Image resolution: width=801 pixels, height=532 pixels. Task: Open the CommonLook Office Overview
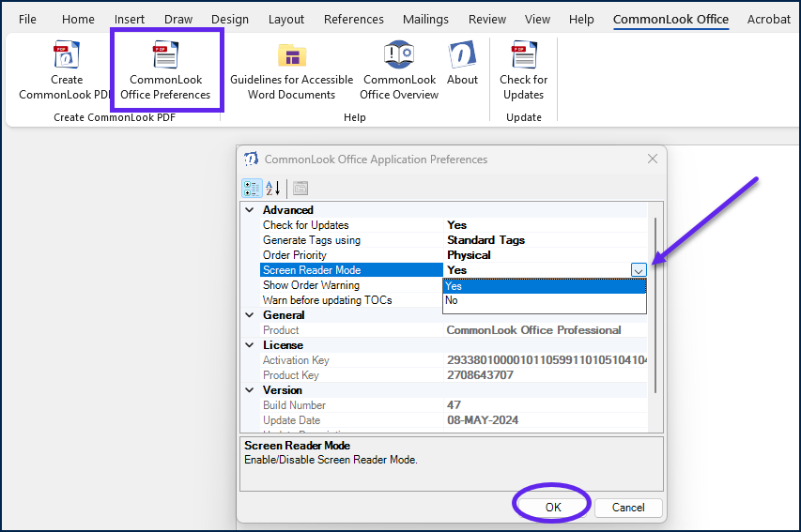tap(399, 70)
